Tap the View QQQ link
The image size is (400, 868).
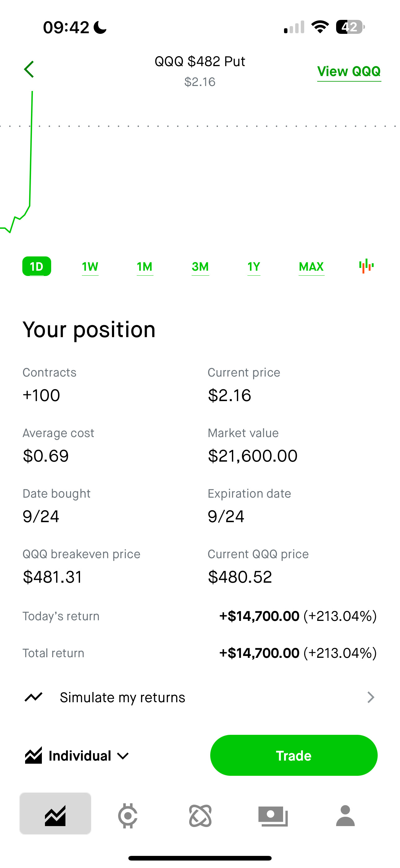349,71
